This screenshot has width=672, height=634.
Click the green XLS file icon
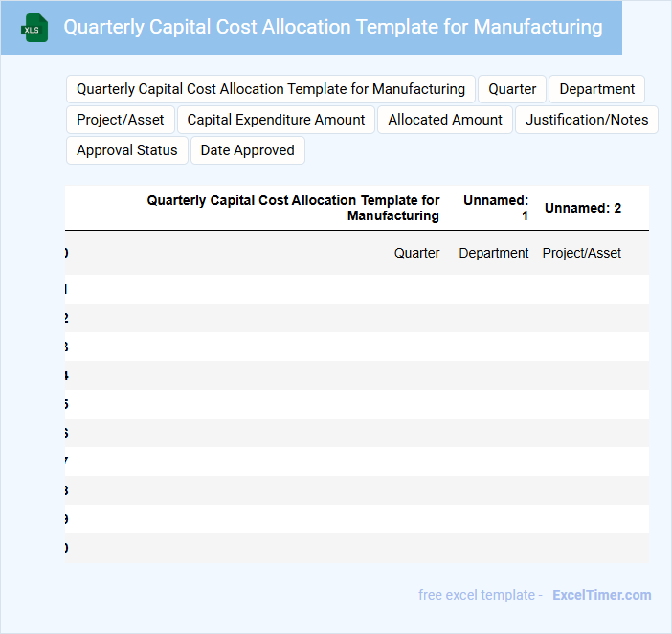(34, 29)
